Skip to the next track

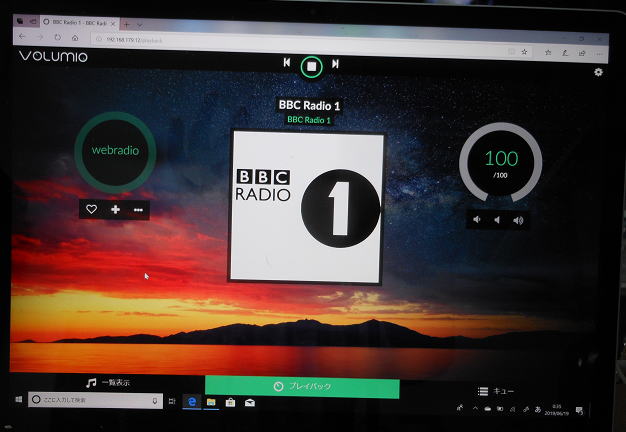(x=335, y=63)
